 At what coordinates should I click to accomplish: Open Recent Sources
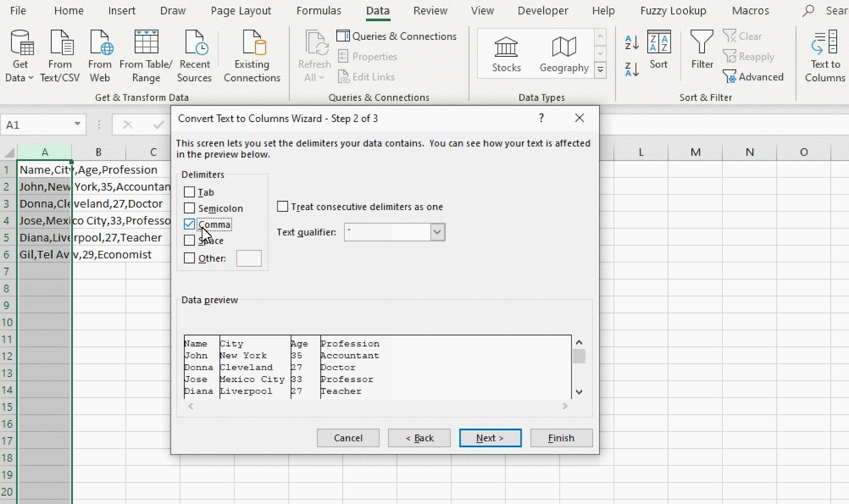[194, 56]
